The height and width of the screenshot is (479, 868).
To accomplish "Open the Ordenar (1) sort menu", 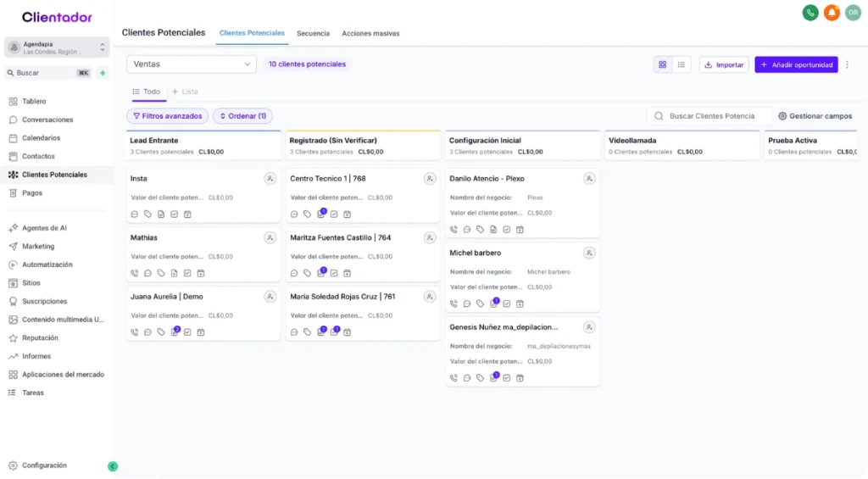I will click(x=242, y=116).
